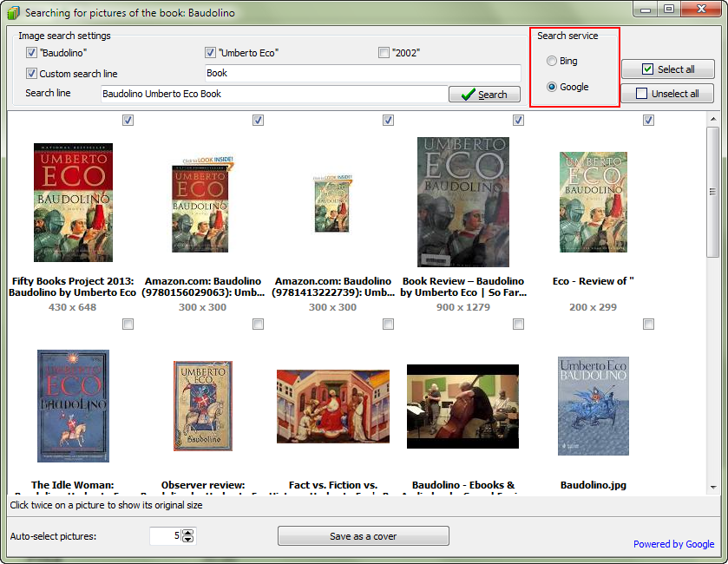The width and height of the screenshot is (728, 564).
Task: Click the Search button
Action: point(484,95)
